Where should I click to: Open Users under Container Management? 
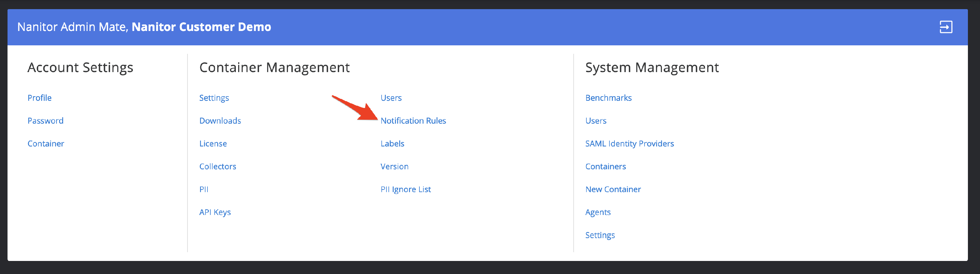[x=391, y=98]
